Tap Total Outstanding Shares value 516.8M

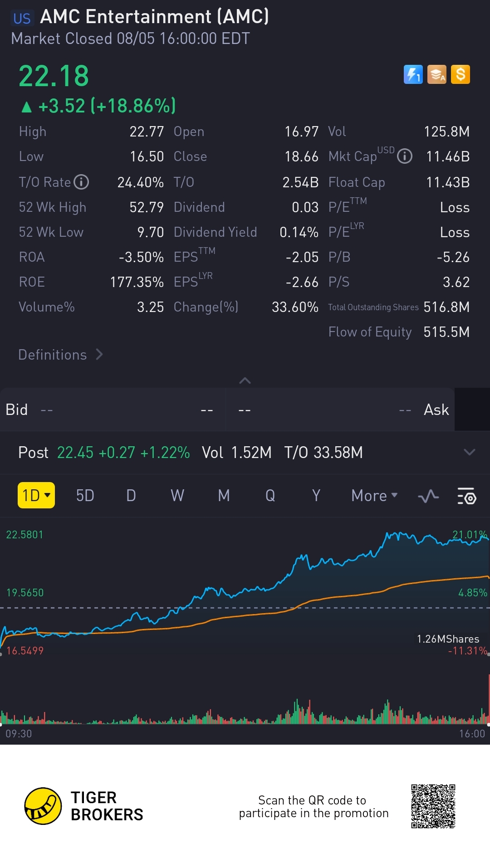446,307
